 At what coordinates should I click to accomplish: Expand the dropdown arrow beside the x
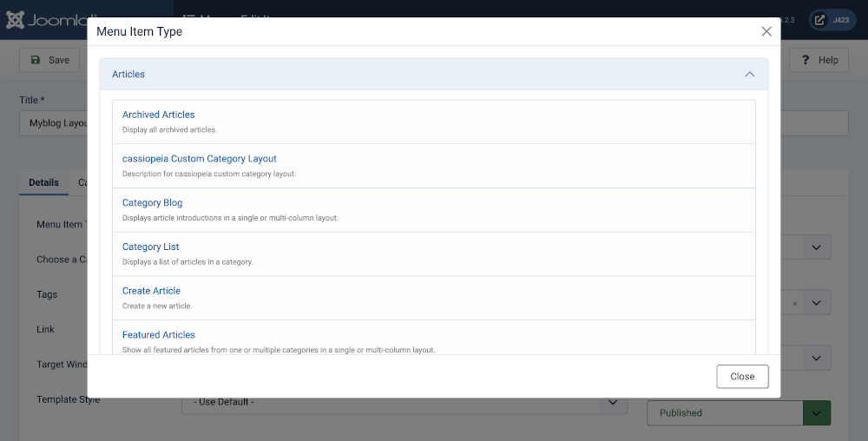tap(816, 303)
